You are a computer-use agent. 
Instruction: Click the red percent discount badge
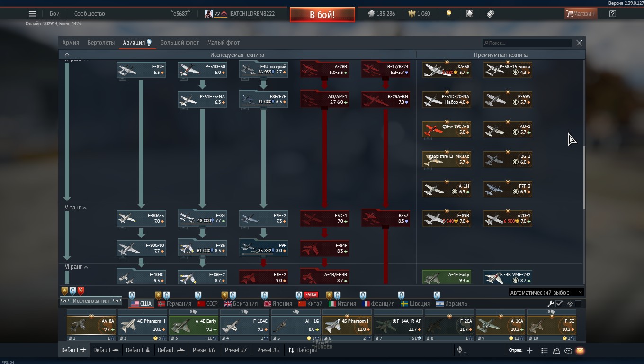pos(81,291)
